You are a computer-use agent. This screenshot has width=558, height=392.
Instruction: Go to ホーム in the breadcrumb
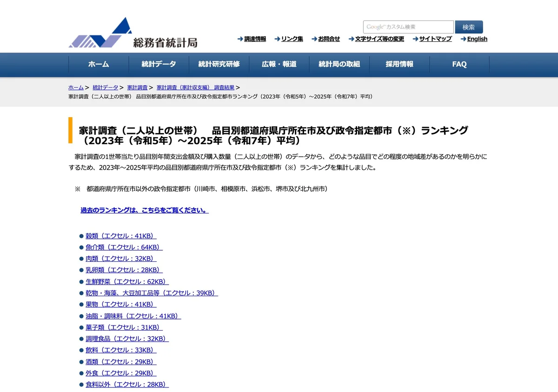pos(76,87)
